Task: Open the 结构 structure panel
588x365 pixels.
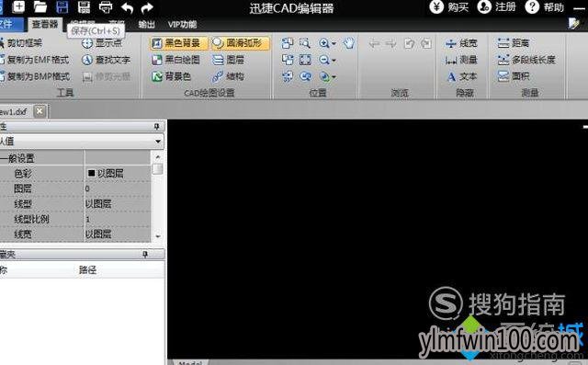Action: 228,76
